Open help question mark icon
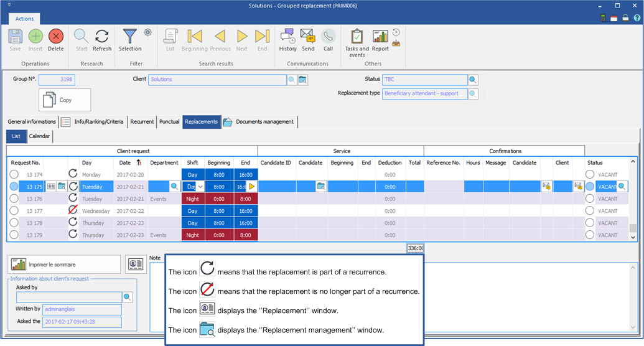 click(637, 18)
